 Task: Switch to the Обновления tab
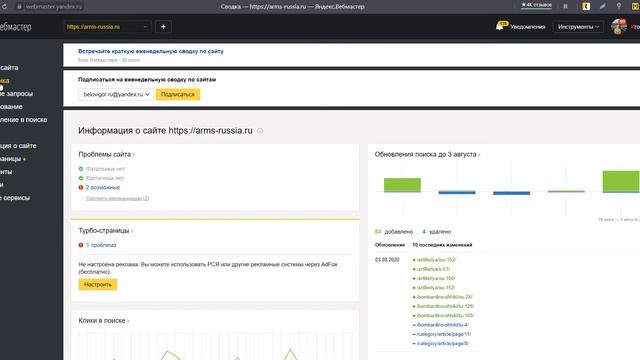[390, 245]
